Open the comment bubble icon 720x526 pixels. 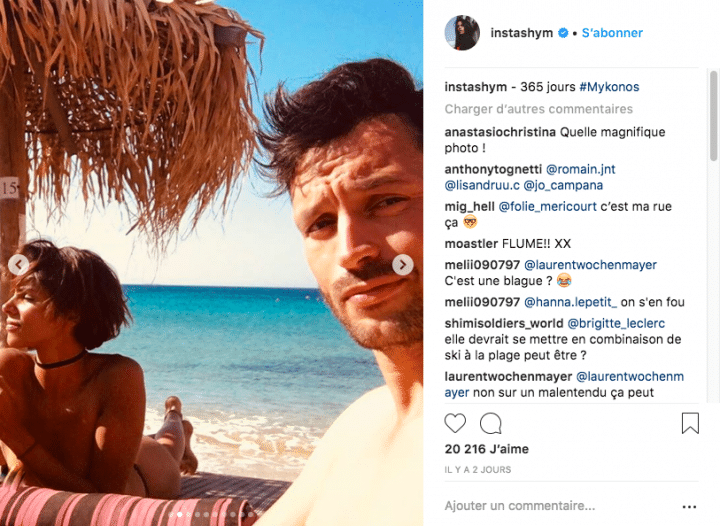[490, 423]
